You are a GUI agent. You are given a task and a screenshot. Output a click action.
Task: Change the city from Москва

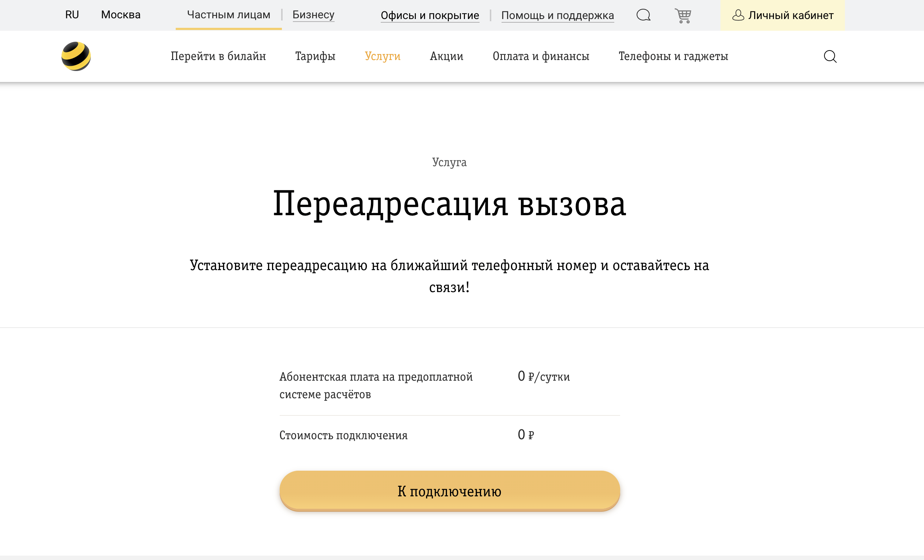coord(121,15)
